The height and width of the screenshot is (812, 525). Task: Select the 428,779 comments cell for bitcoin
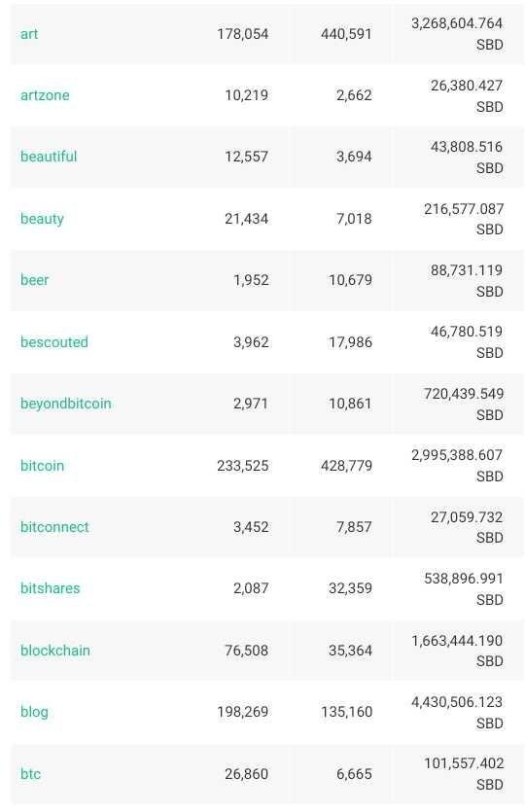tap(346, 466)
